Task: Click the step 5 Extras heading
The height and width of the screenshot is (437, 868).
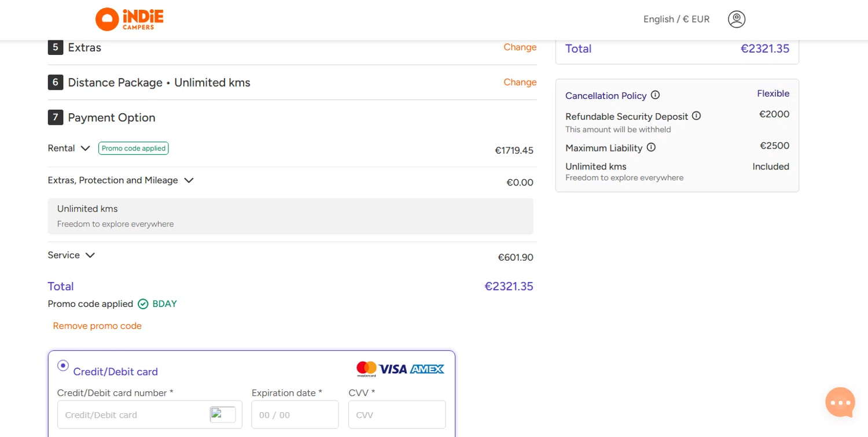Action: click(84, 47)
